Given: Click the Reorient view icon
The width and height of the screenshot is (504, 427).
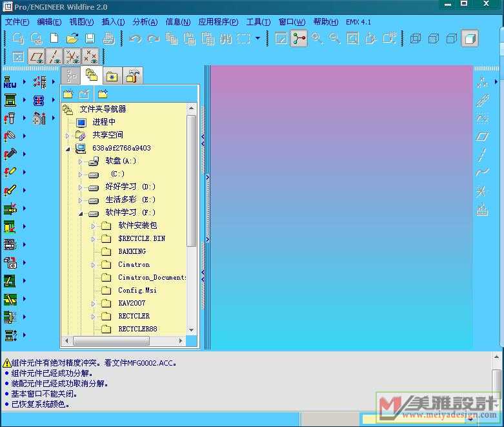Looking at the screenshot, I should [370, 39].
